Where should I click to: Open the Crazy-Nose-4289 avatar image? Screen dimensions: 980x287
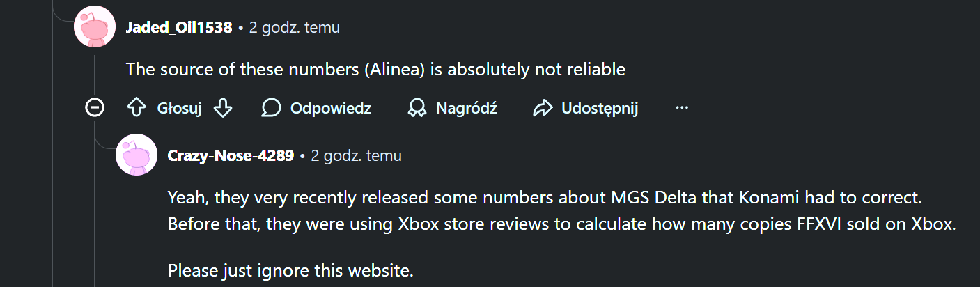point(137,155)
